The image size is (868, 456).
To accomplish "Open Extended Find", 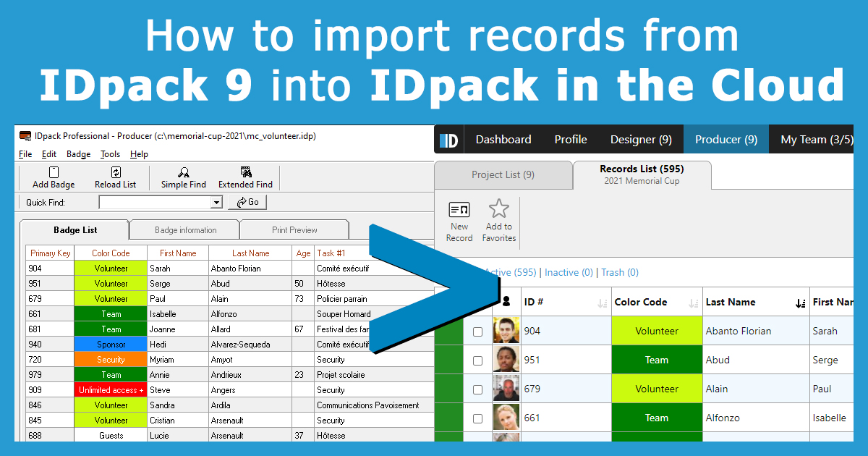I will pos(245,177).
